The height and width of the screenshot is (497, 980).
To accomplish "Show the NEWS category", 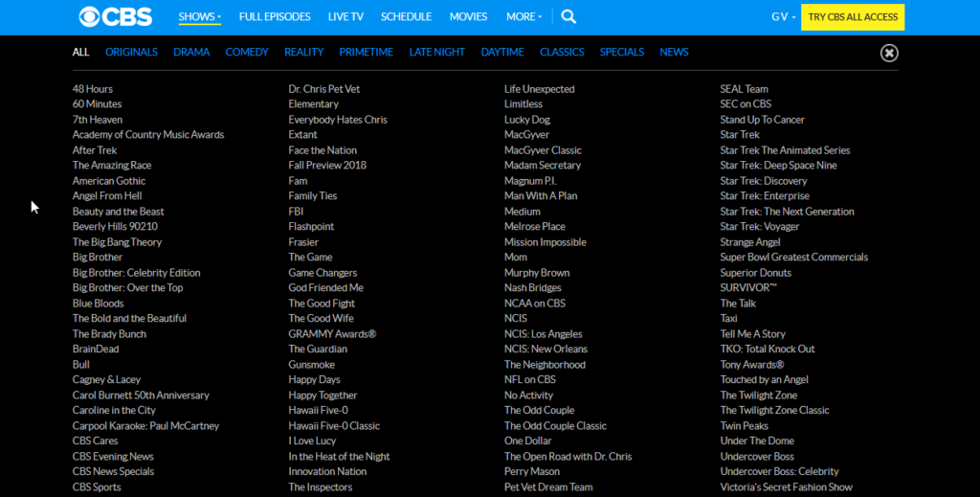I will click(674, 52).
